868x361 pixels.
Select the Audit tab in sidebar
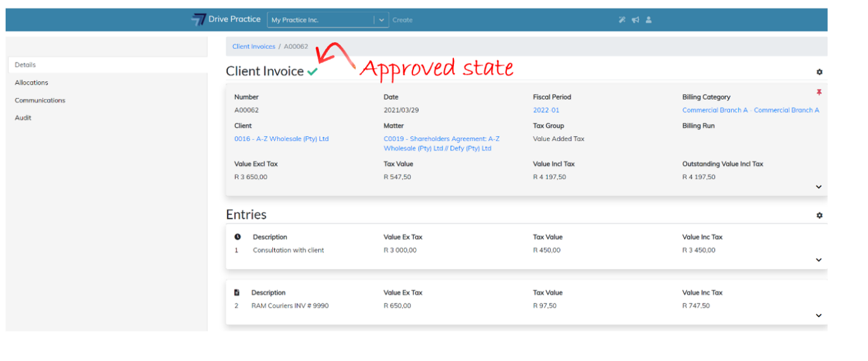click(23, 118)
